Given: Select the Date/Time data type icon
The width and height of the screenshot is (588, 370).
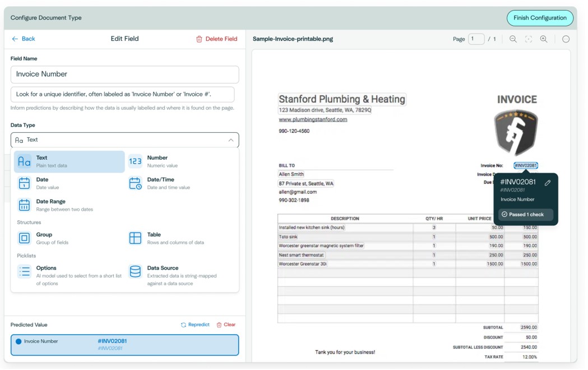Looking at the screenshot, I should point(136,182).
